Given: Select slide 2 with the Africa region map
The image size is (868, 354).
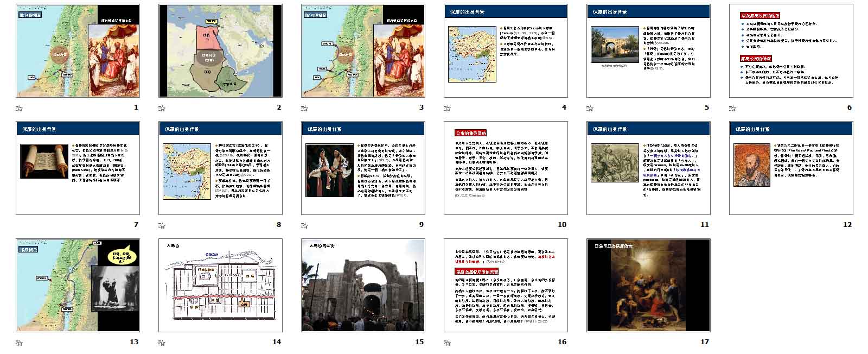Looking at the screenshot, I should (220, 51).
